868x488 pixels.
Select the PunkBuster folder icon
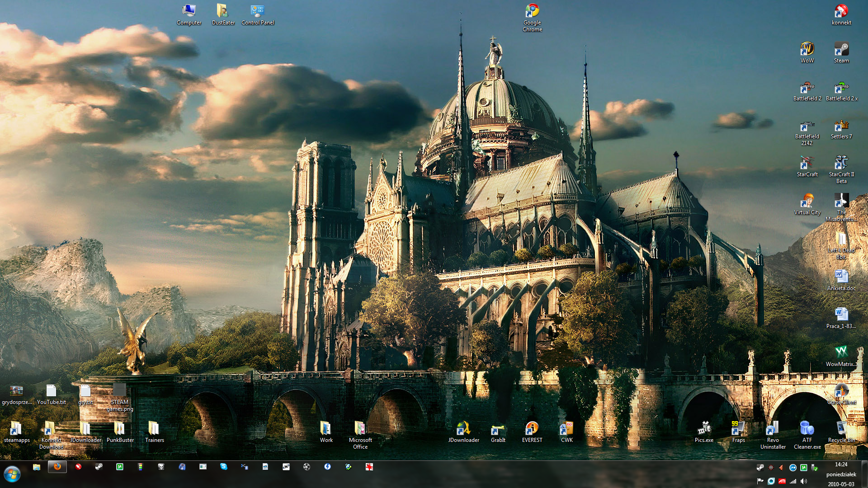click(x=120, y=432)
